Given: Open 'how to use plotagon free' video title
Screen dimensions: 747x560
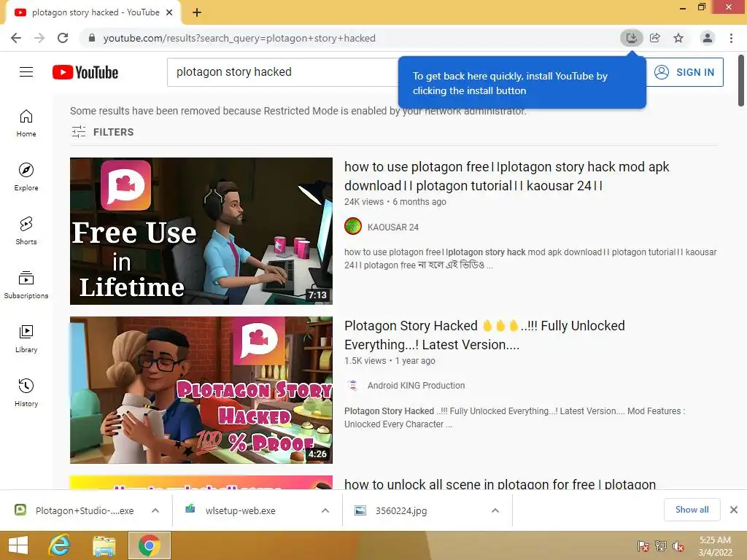Looking at the screenshot, I should point(506,176).
